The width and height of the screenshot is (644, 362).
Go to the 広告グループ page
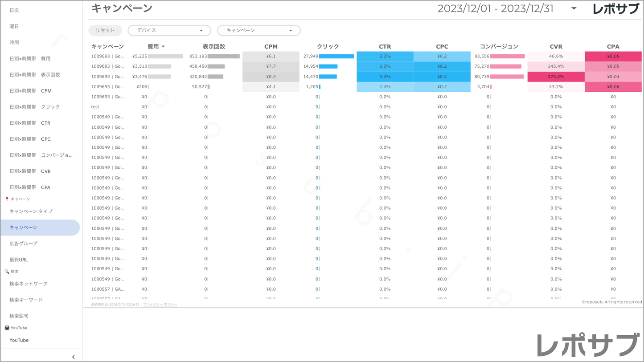tap(23, 244)
